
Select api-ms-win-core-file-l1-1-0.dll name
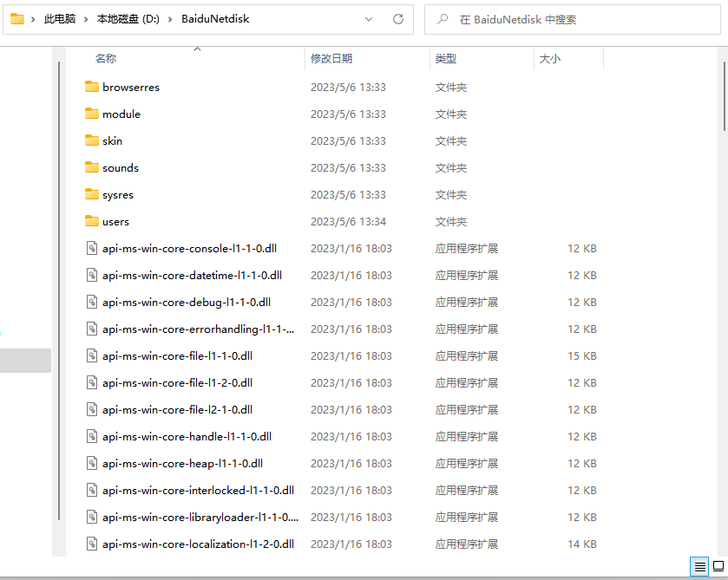pos(177,356)
